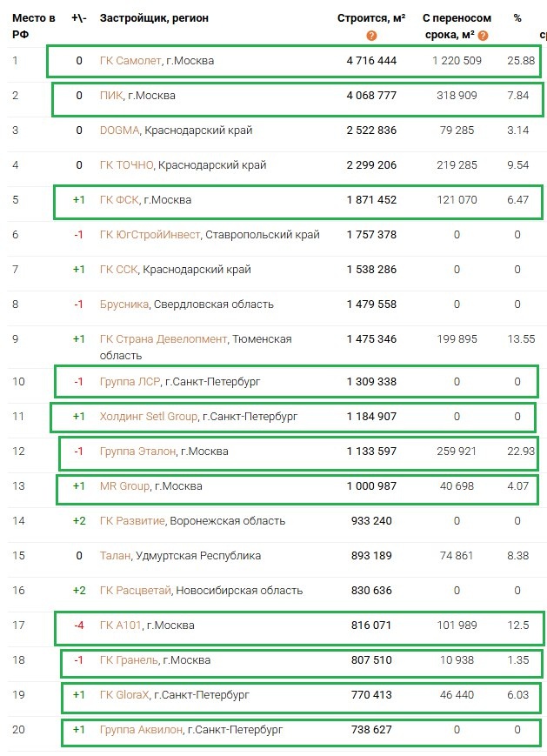Select the value 816 071
This screenshot has width=547, height=756.
point(371,625)
